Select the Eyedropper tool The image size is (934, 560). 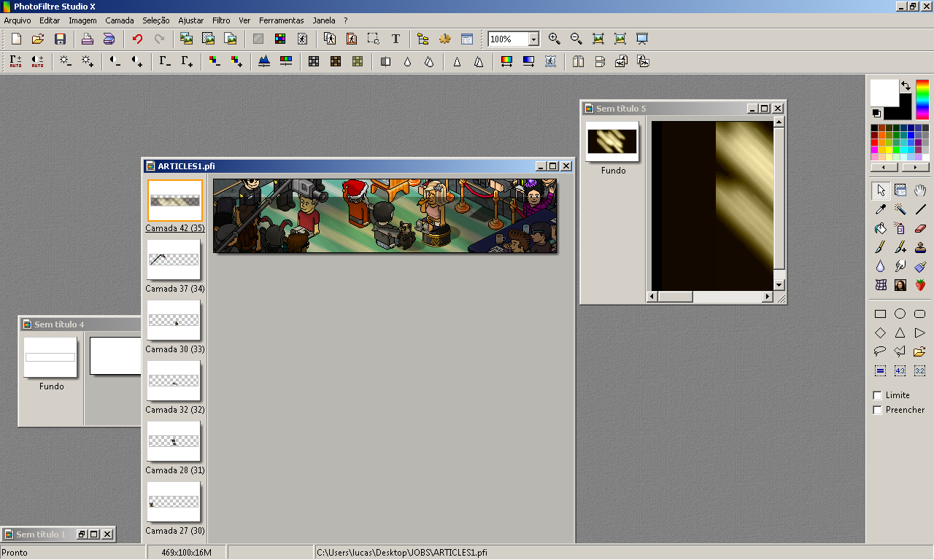(x=880, y=209)
